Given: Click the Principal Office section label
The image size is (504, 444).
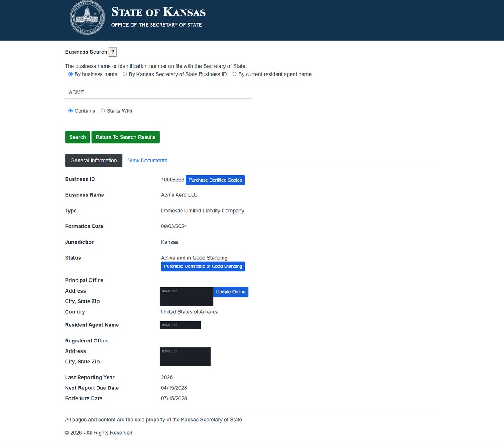Looking at the screenshot, I should 84,280.
